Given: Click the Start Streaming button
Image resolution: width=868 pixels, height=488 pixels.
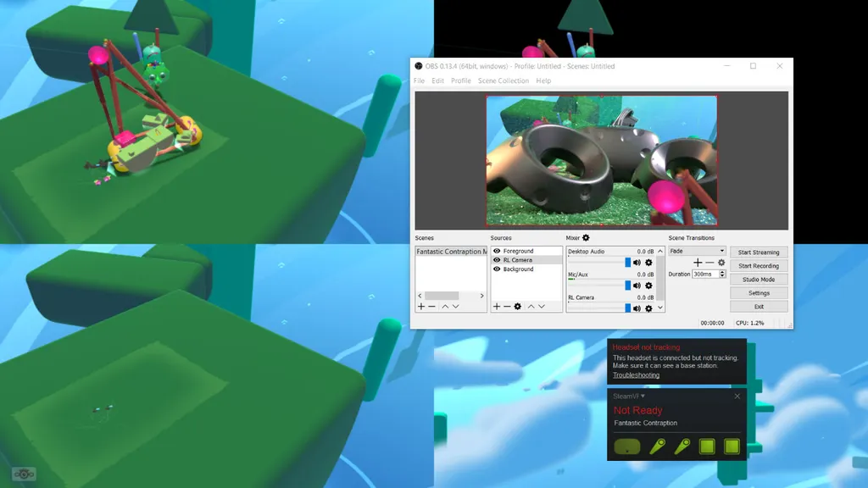Looking at the screenshot, I should point(759,252).
